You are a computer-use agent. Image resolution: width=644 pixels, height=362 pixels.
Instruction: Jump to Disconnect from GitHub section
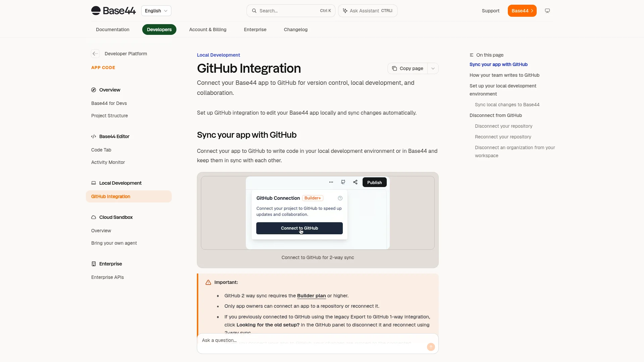(496, 115)
